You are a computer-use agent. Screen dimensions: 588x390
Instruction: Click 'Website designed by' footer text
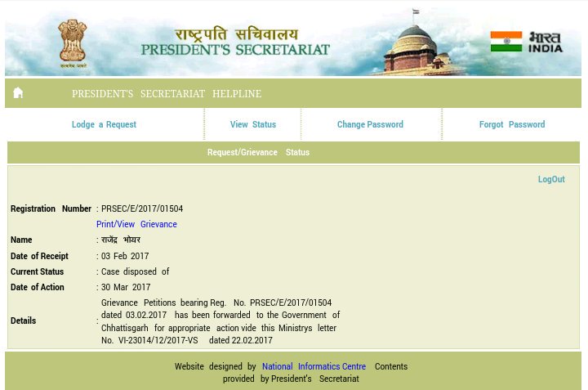click(216, 366)
